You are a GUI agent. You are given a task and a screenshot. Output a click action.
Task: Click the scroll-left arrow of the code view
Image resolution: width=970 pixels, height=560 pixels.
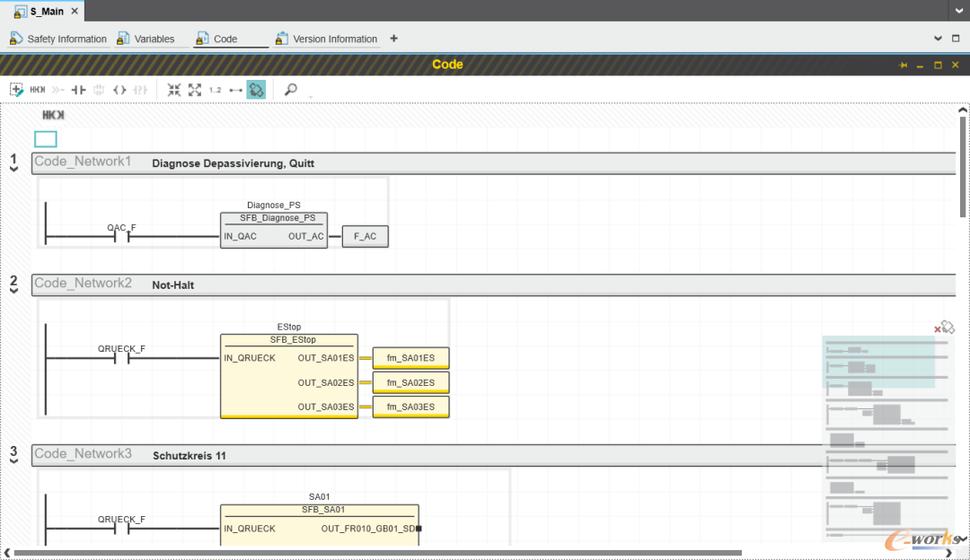click(7, 553)
